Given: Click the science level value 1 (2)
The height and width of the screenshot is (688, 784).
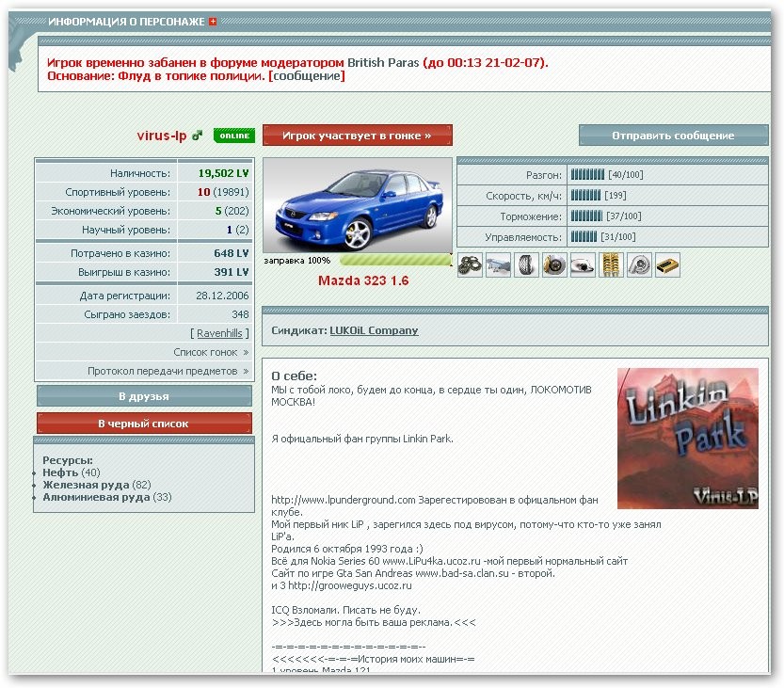Looking at the screenshot, I should pyautogui.click(x=237, y=230).
